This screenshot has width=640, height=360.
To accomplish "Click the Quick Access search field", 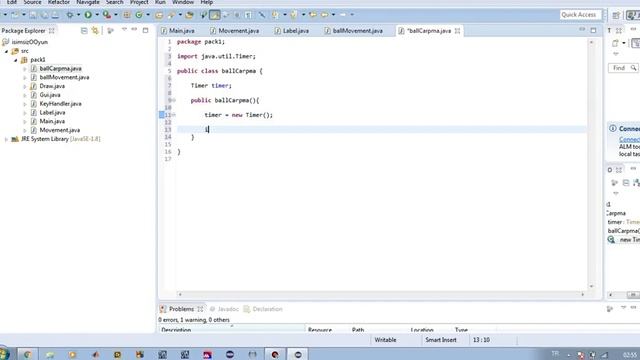I will [x=581, y=15].
